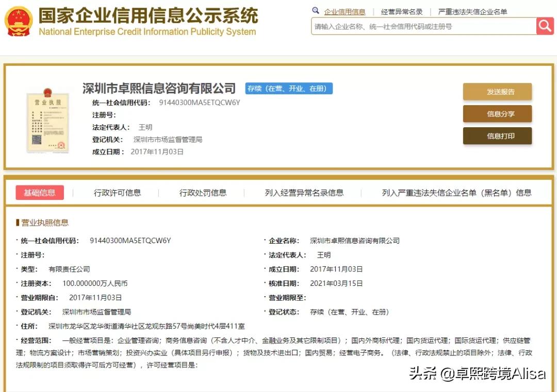
Task: Click the 信息打印 button
Action: tap(497, 137)
